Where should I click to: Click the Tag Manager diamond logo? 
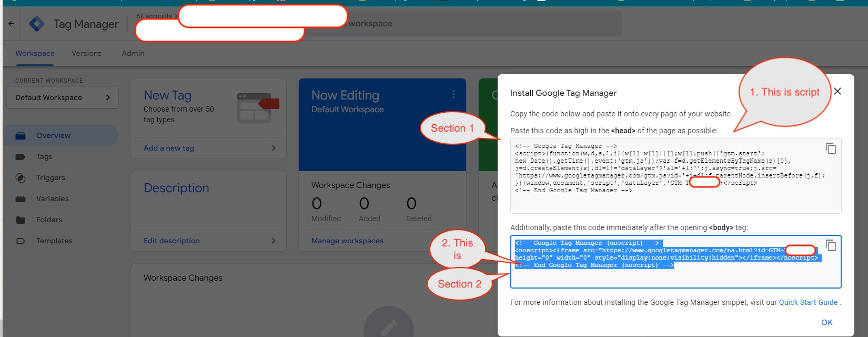tap(36, 24)
